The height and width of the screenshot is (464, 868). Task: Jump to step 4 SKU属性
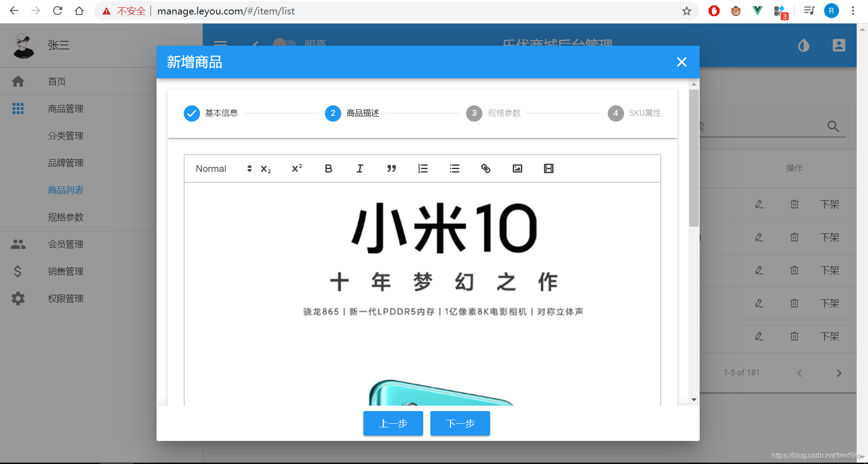tap(634, 113)
